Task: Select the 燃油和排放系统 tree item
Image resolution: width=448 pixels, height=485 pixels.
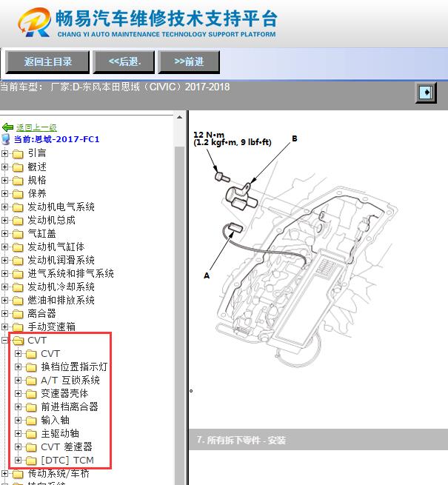Action: (61, 300)
